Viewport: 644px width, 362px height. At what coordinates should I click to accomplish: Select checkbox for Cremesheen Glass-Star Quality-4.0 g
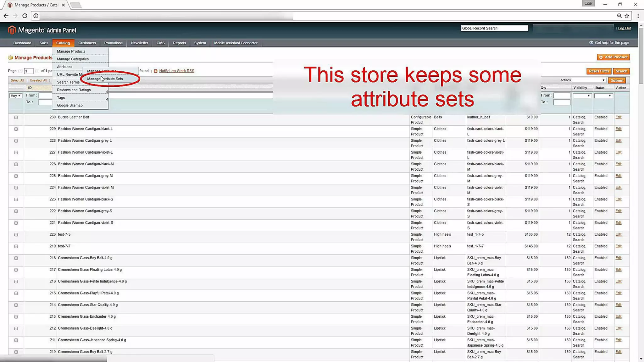click(16, 305)
